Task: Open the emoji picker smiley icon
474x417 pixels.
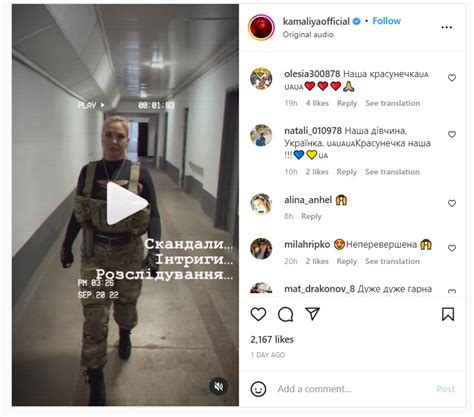Action: tap(258, 389)
